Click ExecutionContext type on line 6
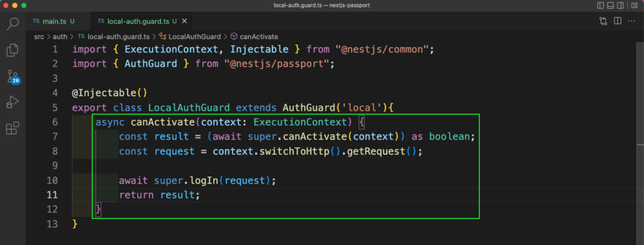644x245 pixels. (x=300, y=122)
